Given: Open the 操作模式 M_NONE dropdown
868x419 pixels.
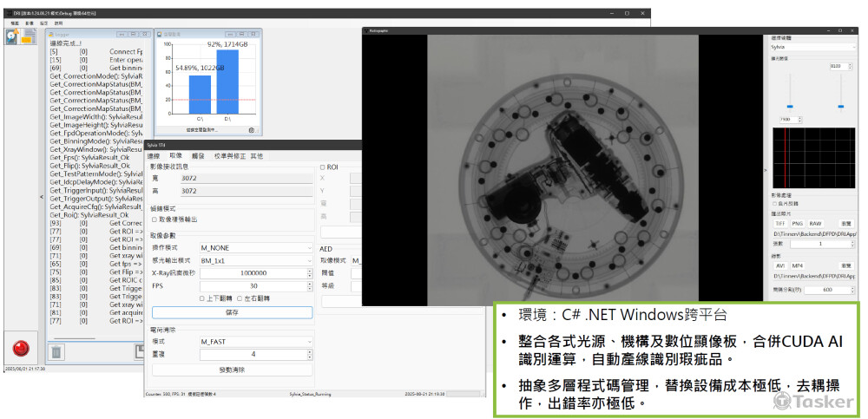Looking at the screenshot, I should click(x=256, y=248).
